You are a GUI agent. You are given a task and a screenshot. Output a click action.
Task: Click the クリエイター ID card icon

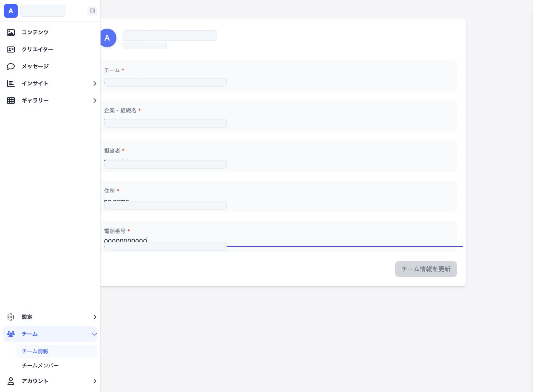point(11,49)
